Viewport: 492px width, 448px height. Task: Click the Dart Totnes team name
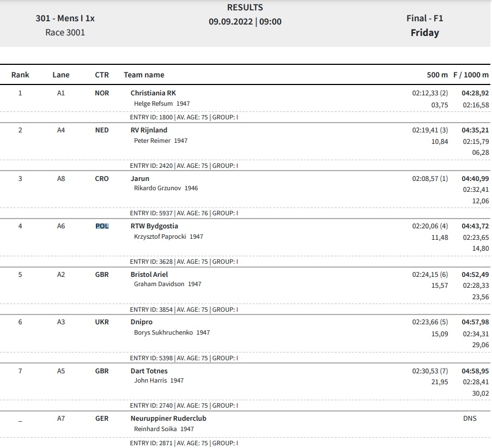point(149,371)
